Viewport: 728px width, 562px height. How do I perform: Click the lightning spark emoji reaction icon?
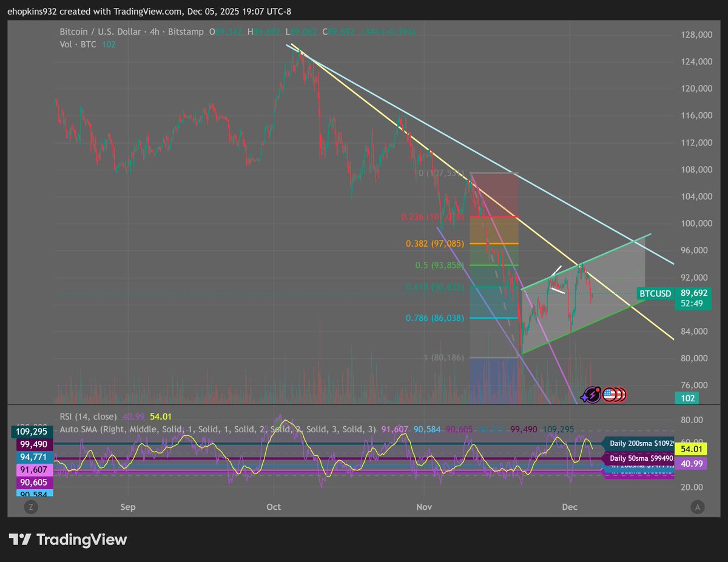click(590, 395)
